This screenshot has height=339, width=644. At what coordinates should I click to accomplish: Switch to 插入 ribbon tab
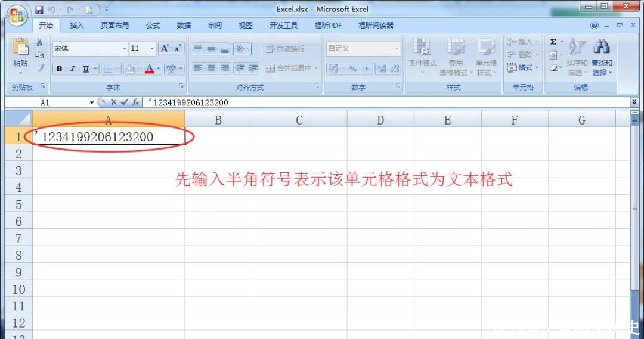tap(77, 26)
